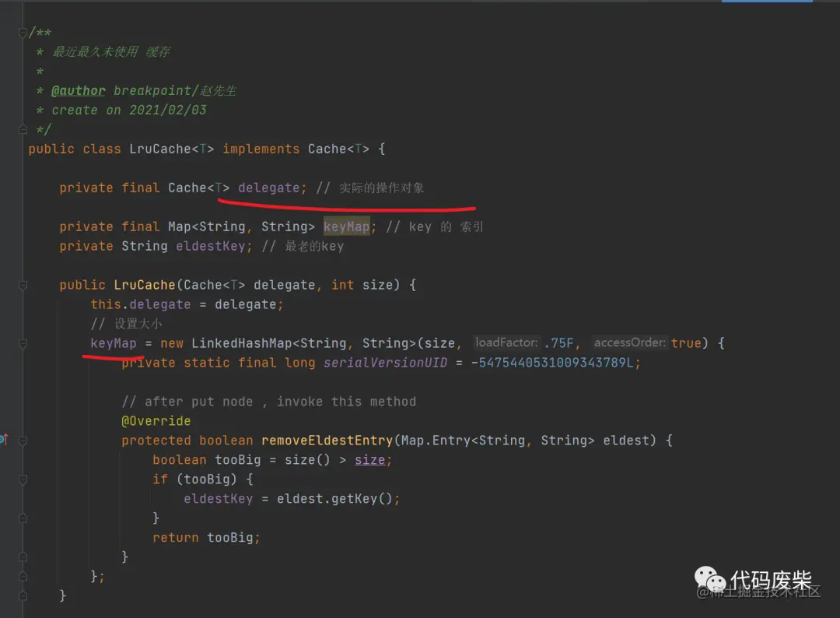Fold the if (tooBig) block
This screenshot has width=840, height=618.
[x=23, y=479]
